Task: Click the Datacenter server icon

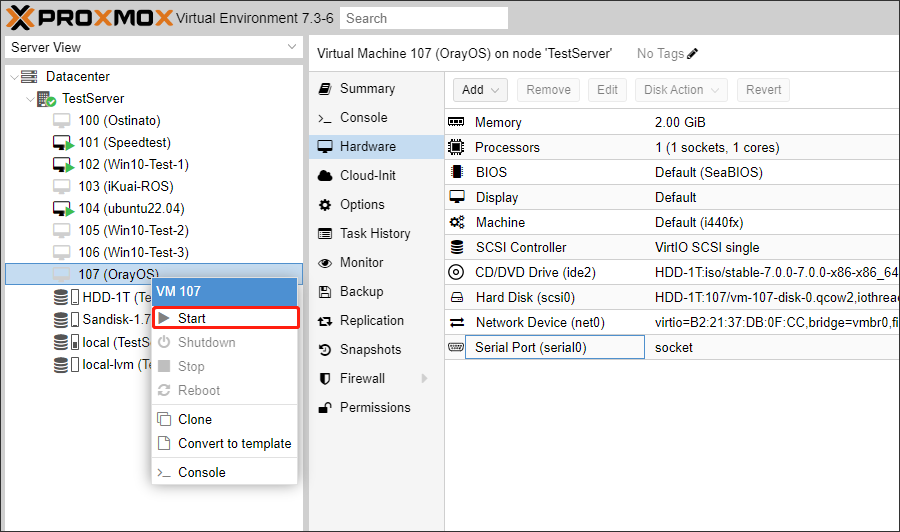Action: click(29, 76)
